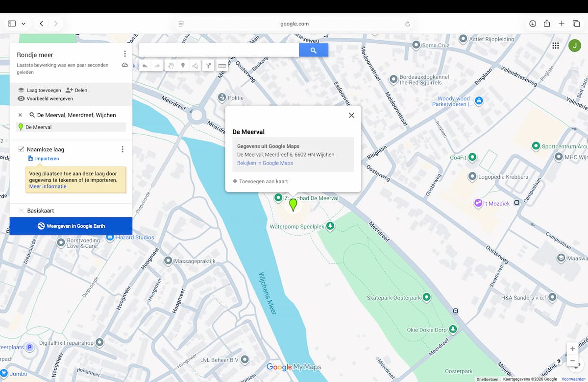
Task: Toggle the Naamloze laag checkbox
Action: point(21,149)
